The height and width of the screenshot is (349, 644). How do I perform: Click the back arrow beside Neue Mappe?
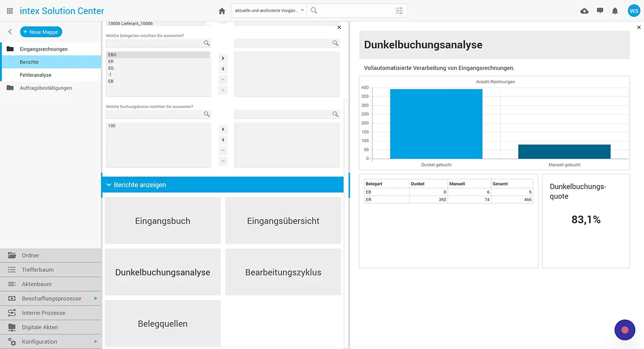coord(10,32)
